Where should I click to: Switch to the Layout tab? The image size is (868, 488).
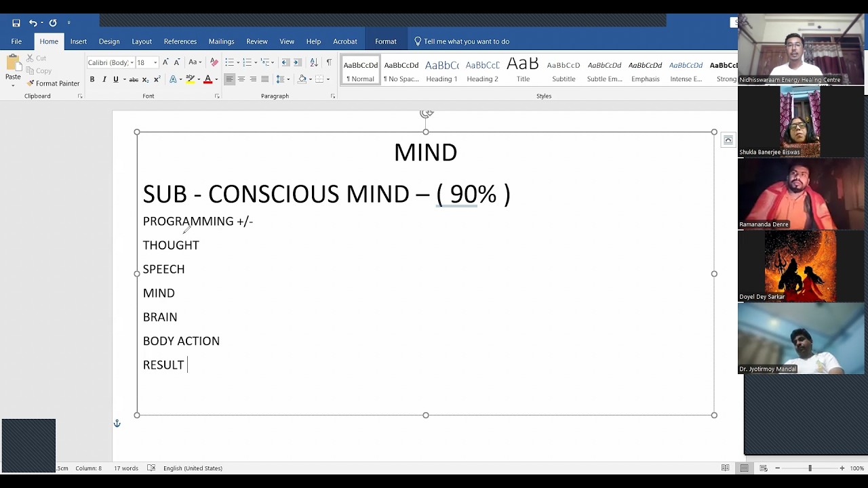pyautogui.click(x=142, y=41)
